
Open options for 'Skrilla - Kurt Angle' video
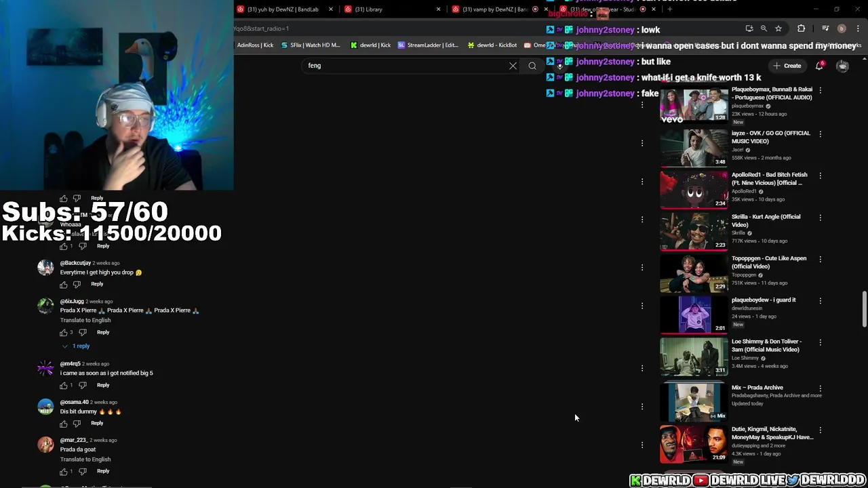coord(821,218)
